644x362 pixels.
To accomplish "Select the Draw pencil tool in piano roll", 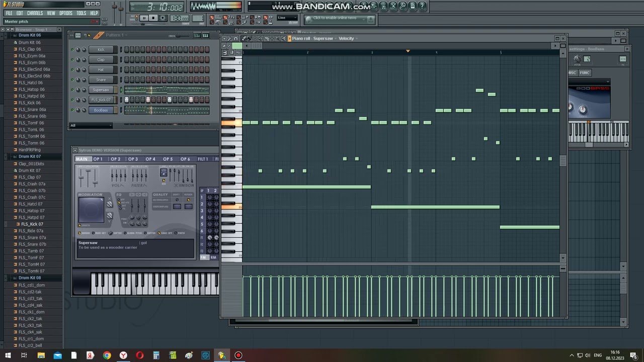I will [x=244, y=39].
